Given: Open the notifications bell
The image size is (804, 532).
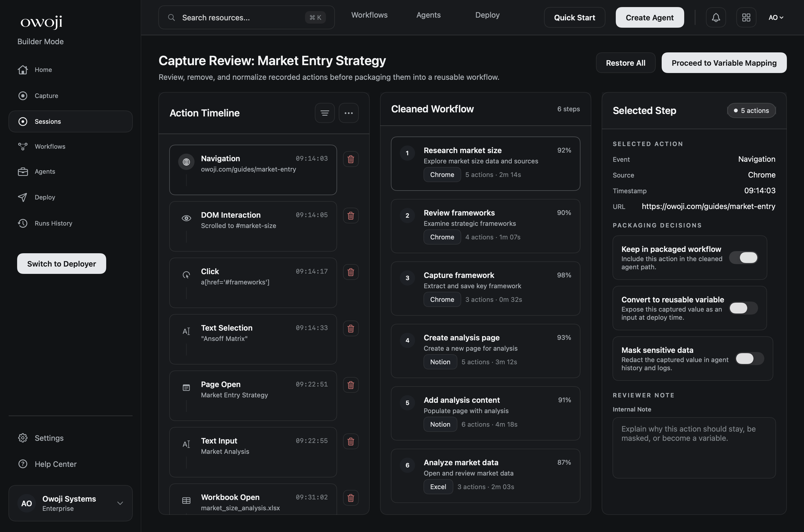Looking at the screenshot, I should tap(716, 17).
